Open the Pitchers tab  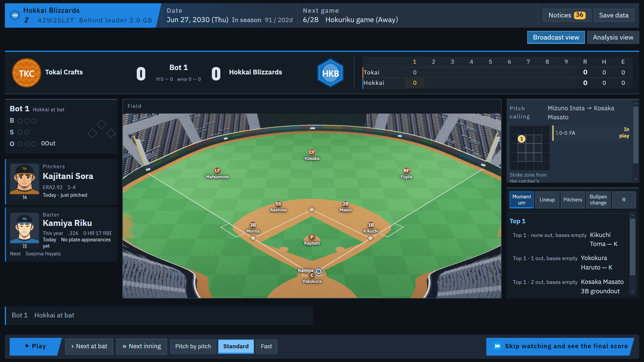tap(573, 200)
